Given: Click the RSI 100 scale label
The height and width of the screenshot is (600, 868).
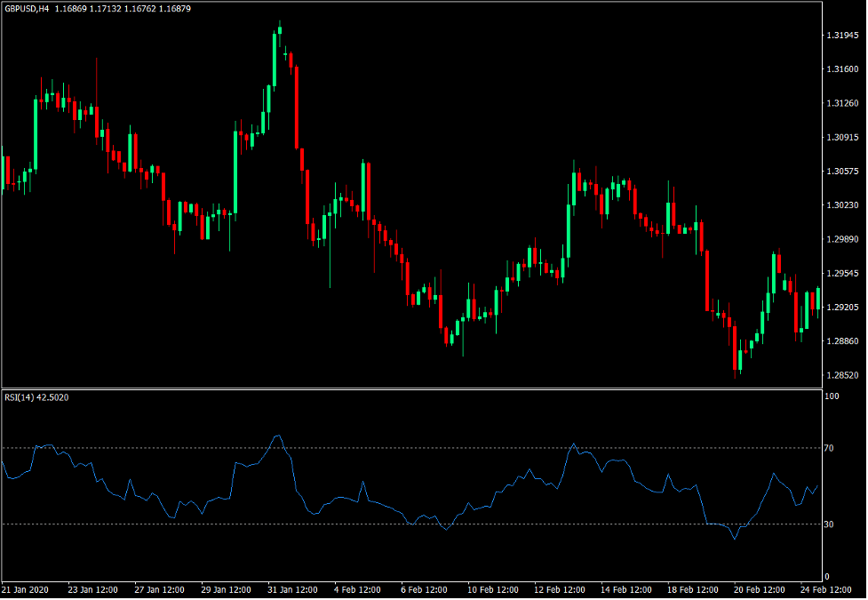Looking at the screenshot, I should (832, 397).
